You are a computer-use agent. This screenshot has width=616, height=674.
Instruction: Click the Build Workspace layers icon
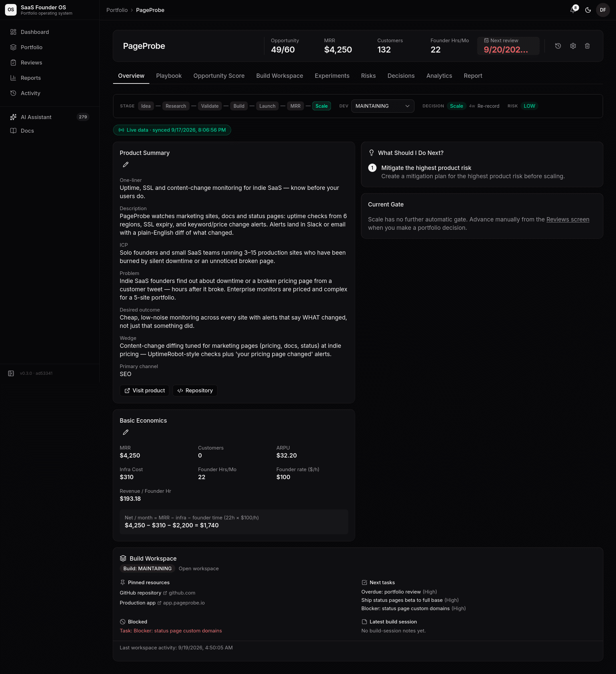coord(123,558)
